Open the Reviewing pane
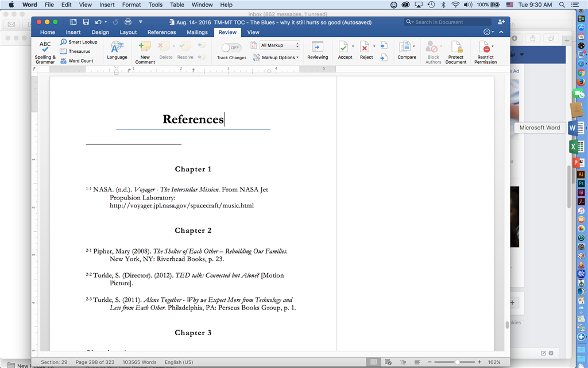The image size is (588, 368). pos(318,51)
